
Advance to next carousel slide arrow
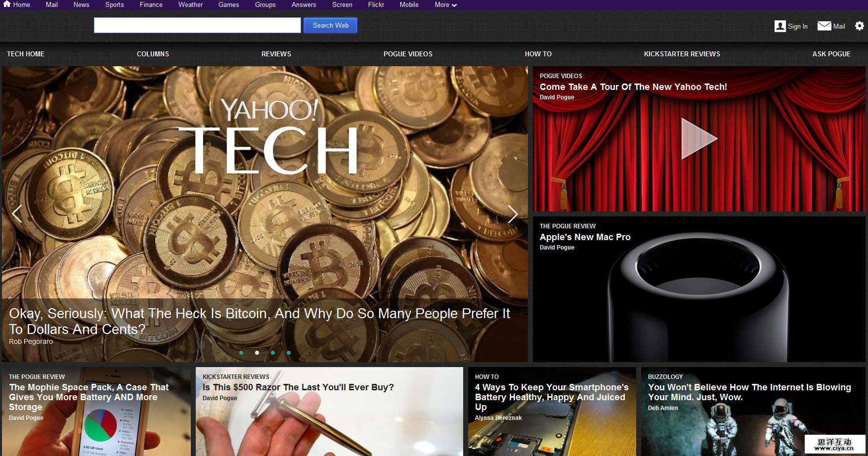(x=513, y=214)
